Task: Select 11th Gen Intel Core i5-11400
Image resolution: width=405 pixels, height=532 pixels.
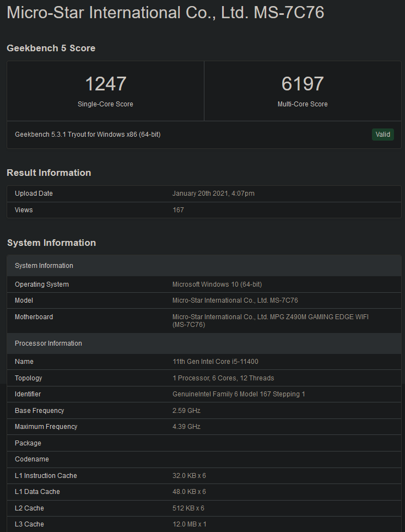Action: [215, 362]
